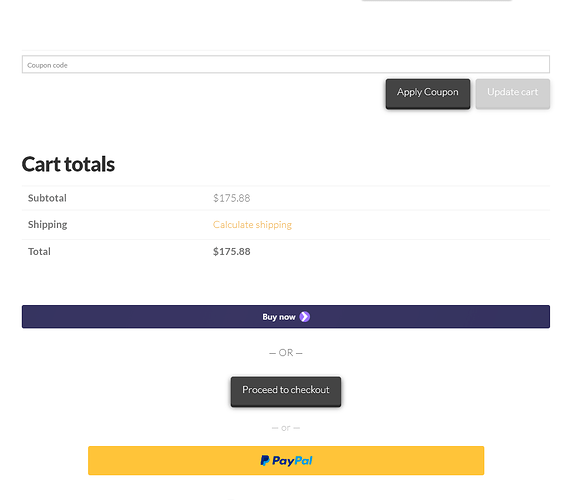The width and height of the screenshot is (566, 500).
Task: Click the Shipping row label
Action: click(48, 225)
